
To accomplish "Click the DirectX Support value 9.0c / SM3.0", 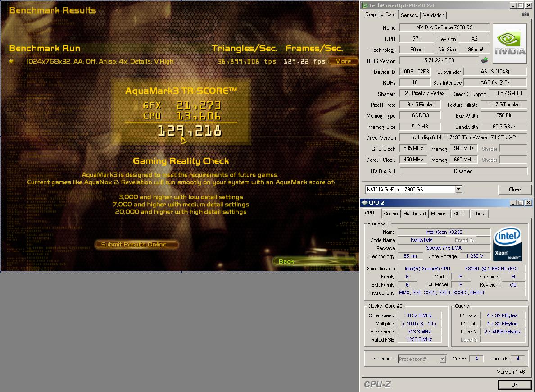I will 508,93.
